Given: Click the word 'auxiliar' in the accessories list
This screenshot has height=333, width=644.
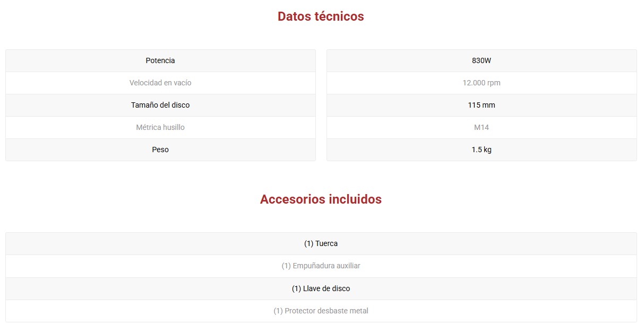Looking at the screenshot, I should coord(348,266).
